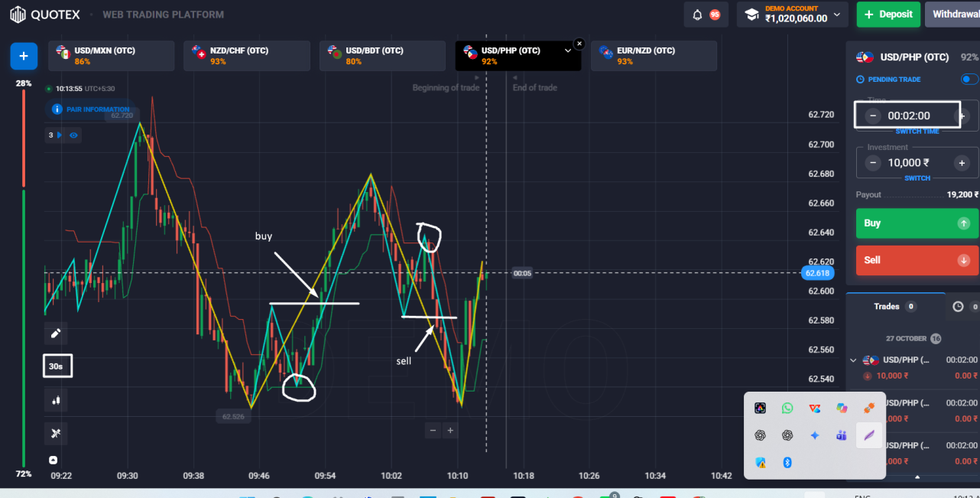
Task: Open Windows Security tray icon
Action: click(760, 462)
